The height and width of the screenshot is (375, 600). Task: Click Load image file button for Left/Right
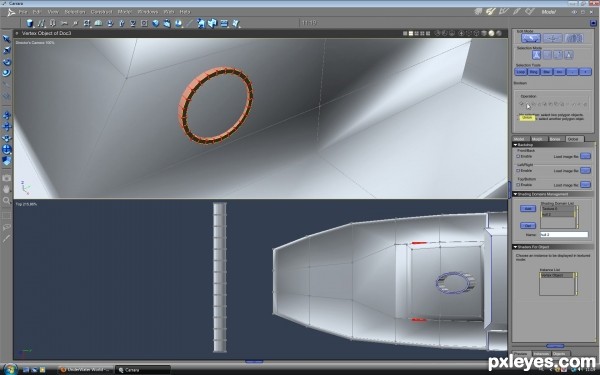coord(585,170)
